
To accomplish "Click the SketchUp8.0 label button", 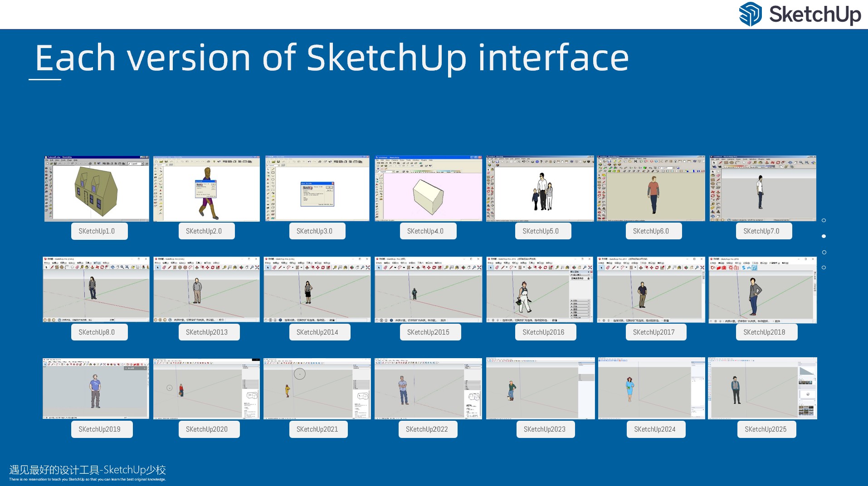I will tap(99, 332).
